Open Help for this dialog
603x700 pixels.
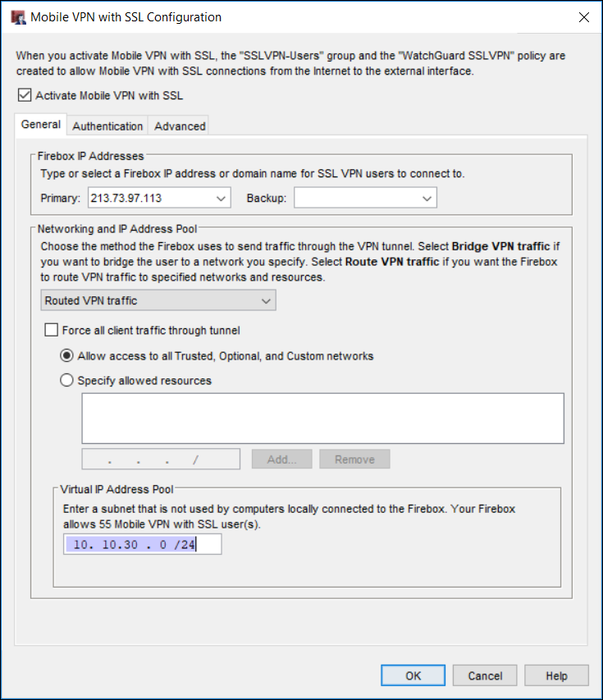tap(557, 675)
